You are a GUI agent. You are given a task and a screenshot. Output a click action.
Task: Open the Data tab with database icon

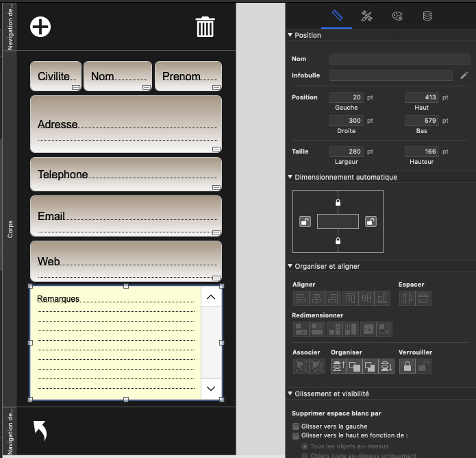pyautogui.click(x=427, y=16)
